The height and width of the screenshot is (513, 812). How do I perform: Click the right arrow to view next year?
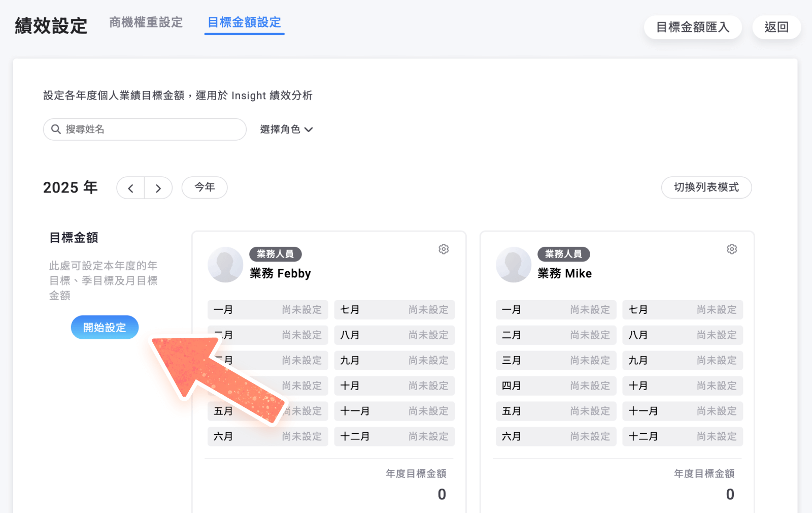pyautogui.click(x=158, y=187)
